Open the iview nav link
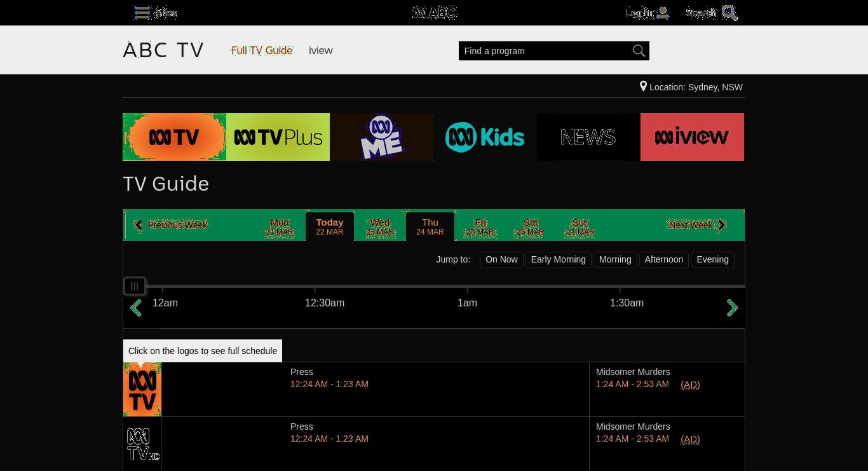 point(321,50)
